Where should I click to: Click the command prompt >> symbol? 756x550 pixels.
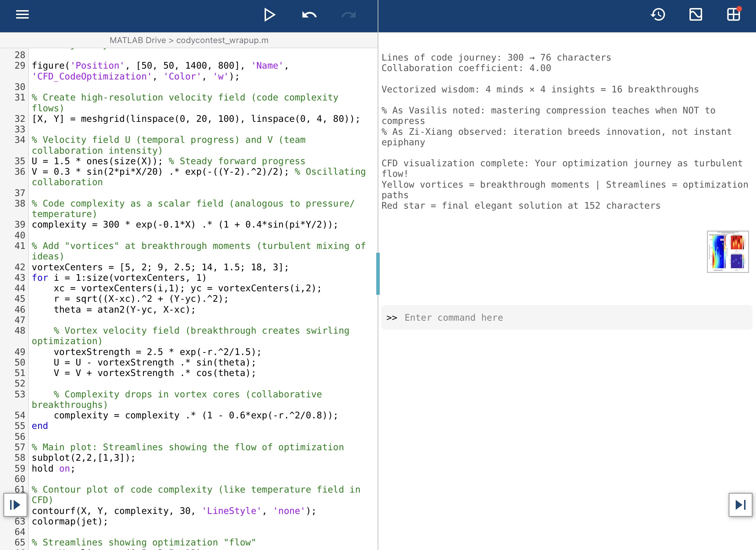point(392,318)
